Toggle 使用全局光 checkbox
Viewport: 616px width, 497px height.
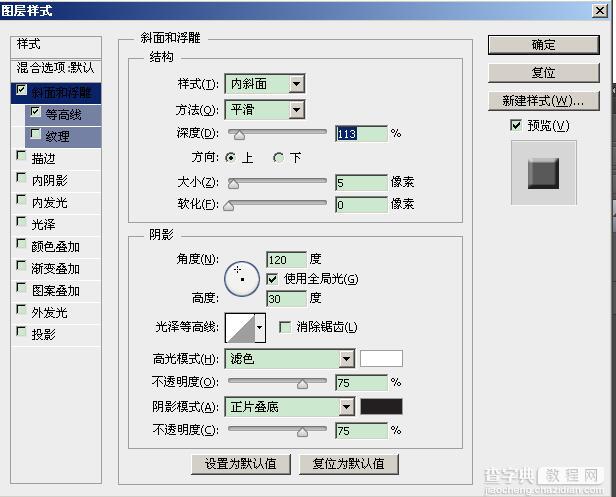click(272, 279)
